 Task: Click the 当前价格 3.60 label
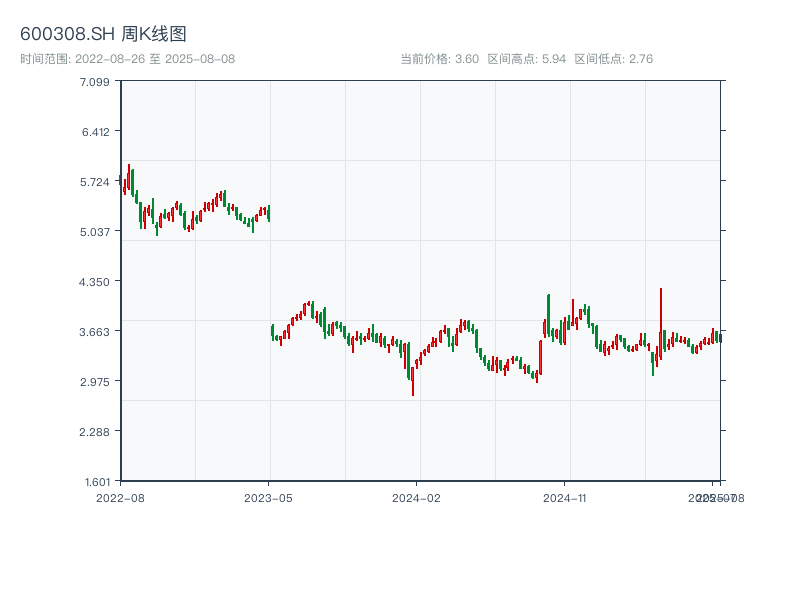[x=439, y=59]
